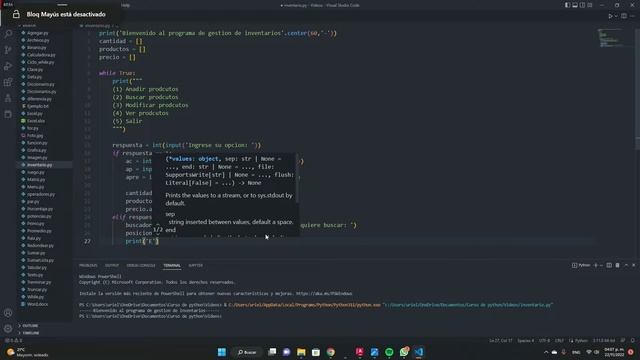Select the TERMINAL panel tab

(x=172, y=265)
